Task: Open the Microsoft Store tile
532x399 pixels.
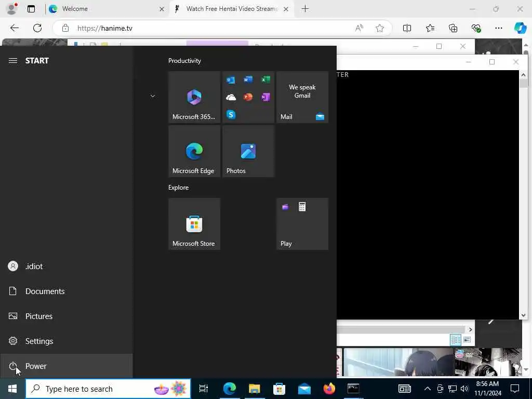Action: pyautogui.click(x=194, y=224)
